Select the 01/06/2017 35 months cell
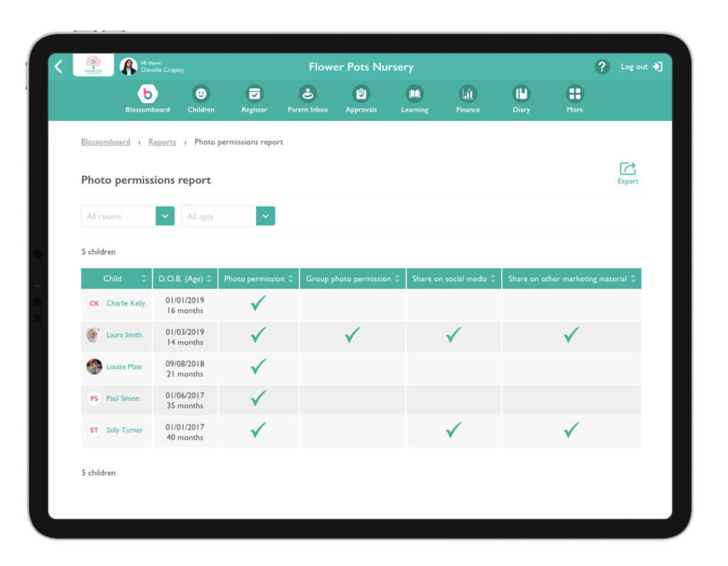This screenshot has width=728, height=566. tap(185, 400)
